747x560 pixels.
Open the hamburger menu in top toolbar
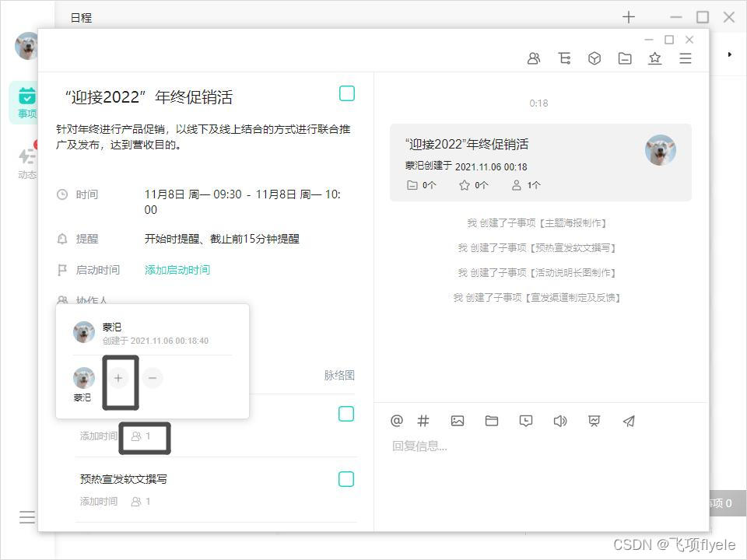(x=685, y=58)
